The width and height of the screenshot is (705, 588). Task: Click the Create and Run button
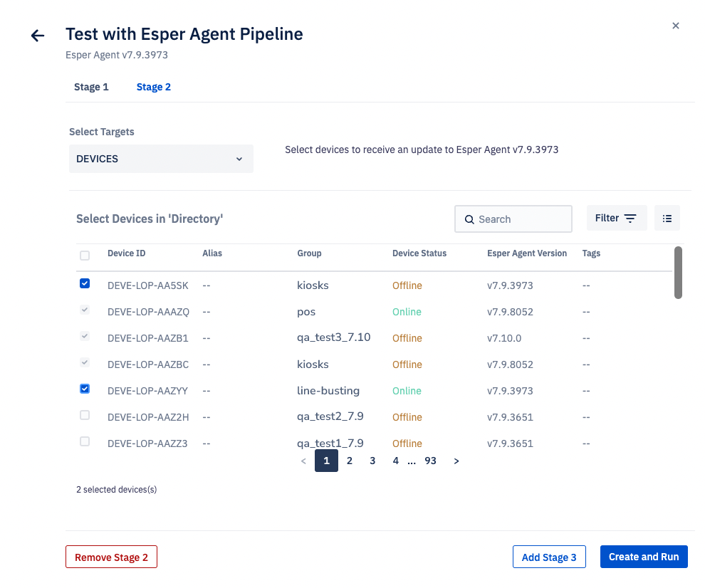point(643,557)
